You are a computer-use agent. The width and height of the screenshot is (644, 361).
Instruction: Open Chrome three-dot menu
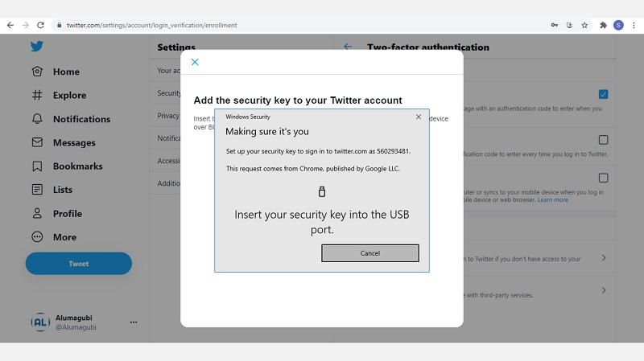coord(634,25)
